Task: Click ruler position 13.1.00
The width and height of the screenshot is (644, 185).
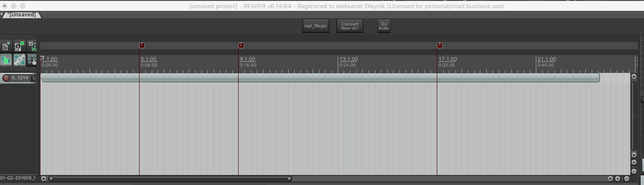Action: 349,59
